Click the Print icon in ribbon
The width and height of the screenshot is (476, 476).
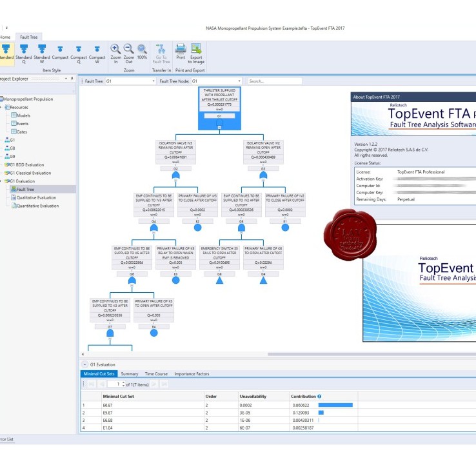click(181, 49)
